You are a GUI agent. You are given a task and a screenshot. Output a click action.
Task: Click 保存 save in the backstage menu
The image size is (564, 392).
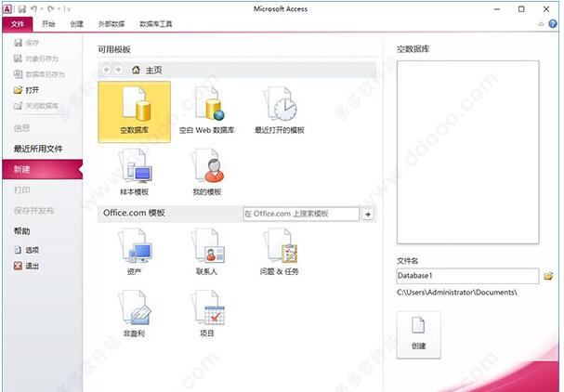(x=26, y=43)
